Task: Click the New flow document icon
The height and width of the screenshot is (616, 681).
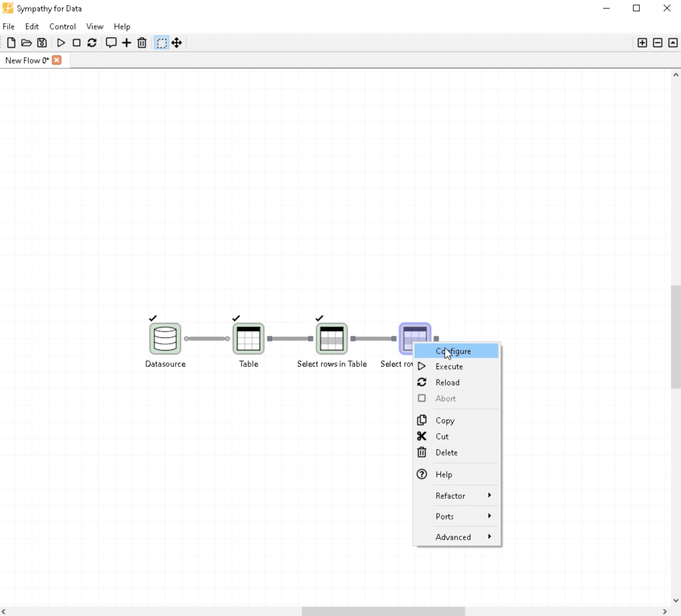Action: point(11,43)
